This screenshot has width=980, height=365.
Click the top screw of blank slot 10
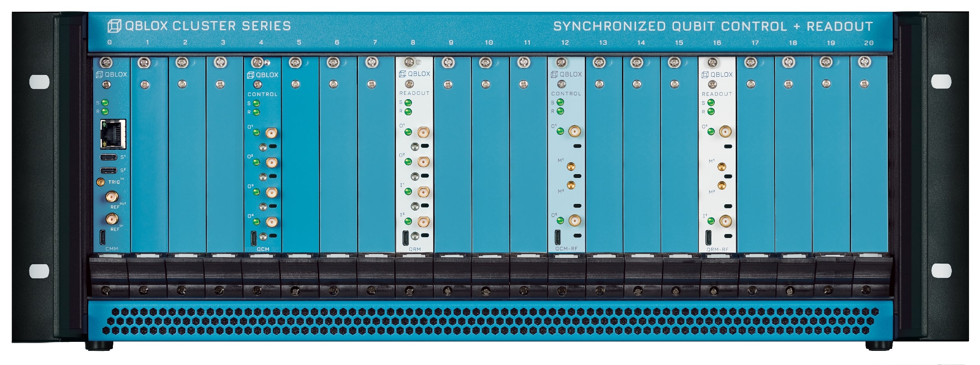pyautogui.click(x=485, y=62)
